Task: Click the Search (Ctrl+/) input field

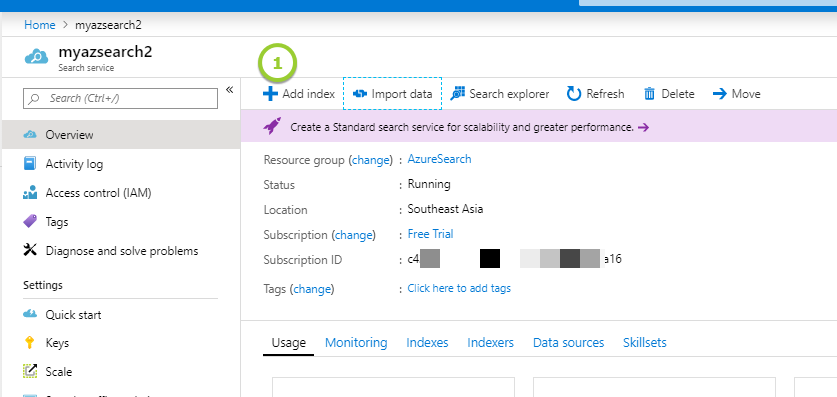Action: click(121, 98)
